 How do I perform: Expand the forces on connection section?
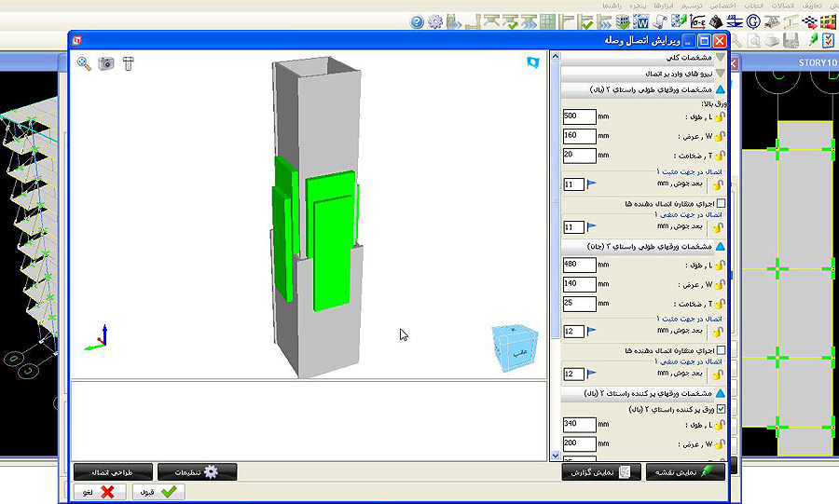pyautogui.click(x=719, y=74)
